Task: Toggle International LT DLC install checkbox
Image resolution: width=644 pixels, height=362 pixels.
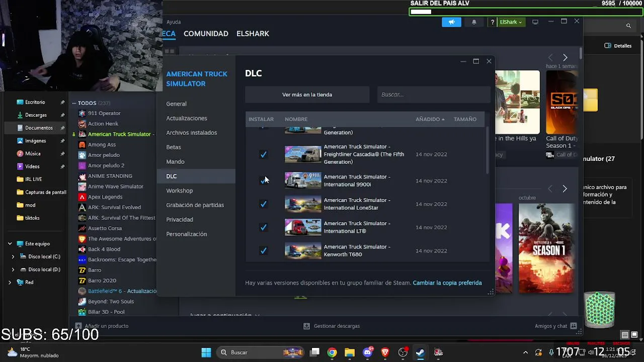Action: coord(263,227)
